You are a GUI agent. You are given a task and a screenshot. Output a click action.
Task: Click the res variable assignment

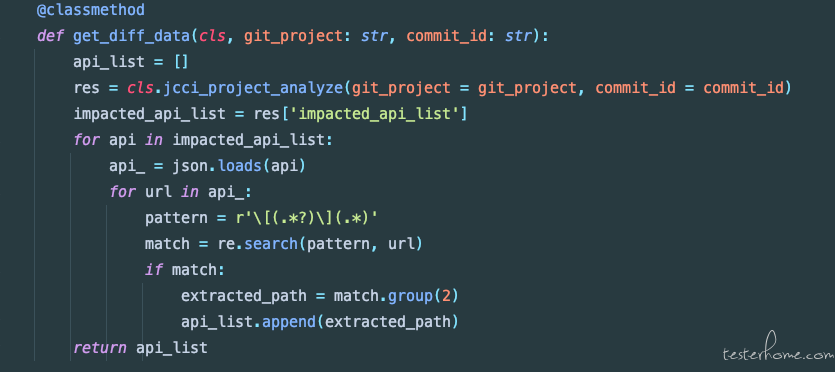pyautogui.click(x=86, y=88)
